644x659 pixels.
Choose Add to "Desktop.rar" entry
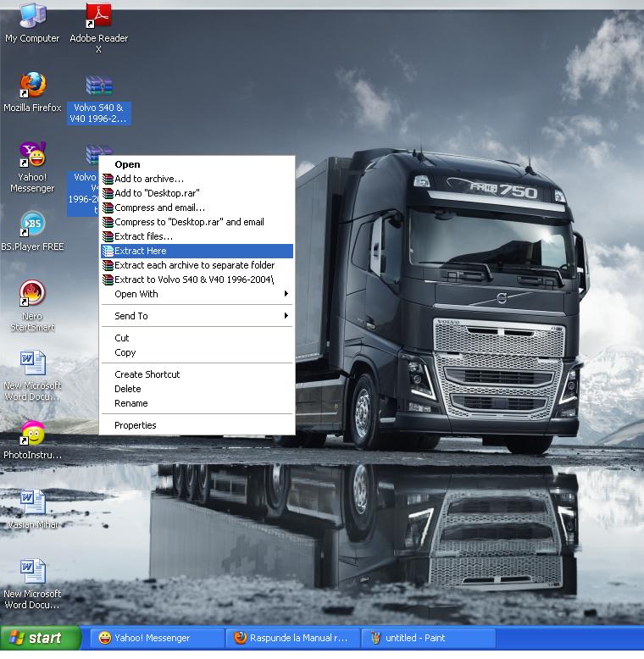pos(197,193)
